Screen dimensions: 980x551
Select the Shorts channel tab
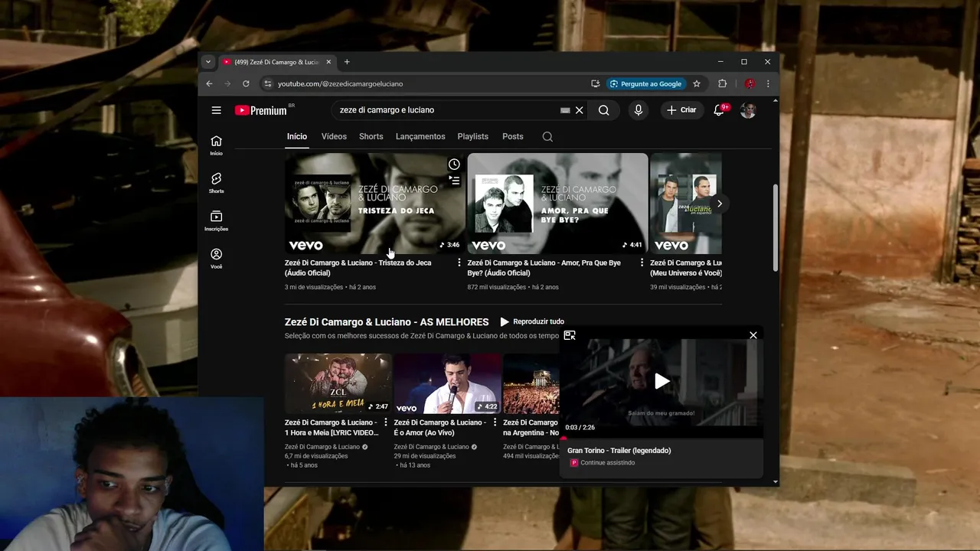[x=371, y=136]
